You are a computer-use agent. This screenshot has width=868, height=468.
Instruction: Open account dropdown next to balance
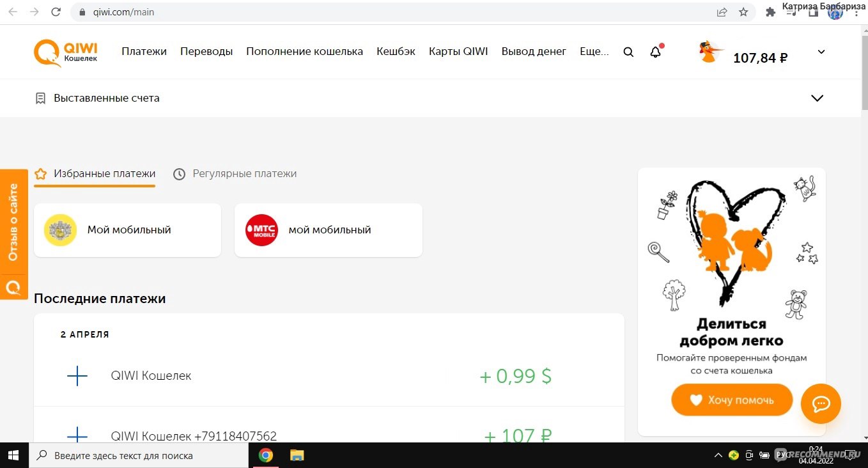coord(821,52)
